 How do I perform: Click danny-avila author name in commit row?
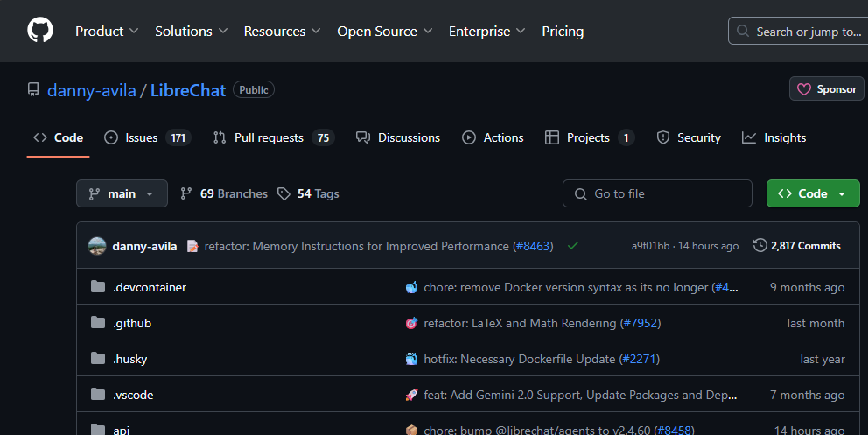click(144, 246)
